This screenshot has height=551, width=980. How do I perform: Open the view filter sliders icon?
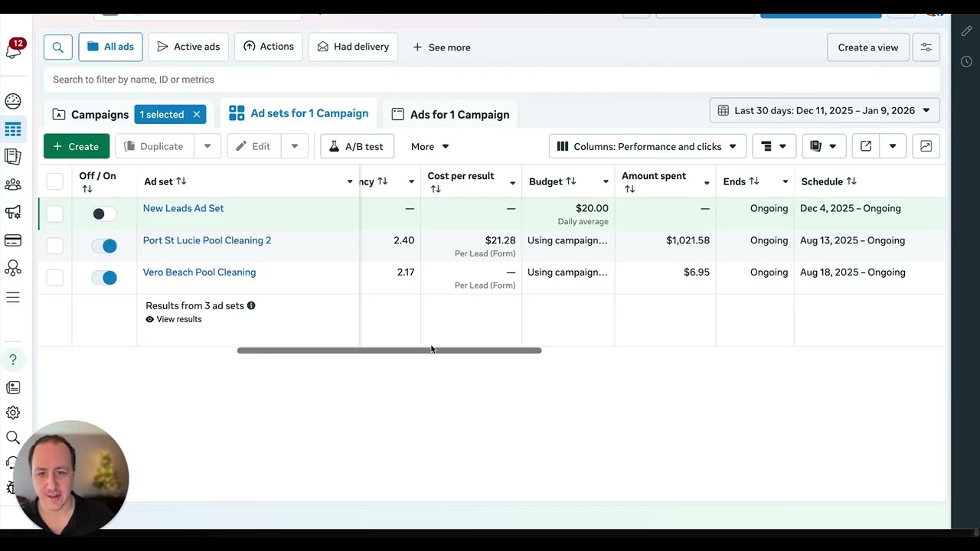[x=926, y=47]
